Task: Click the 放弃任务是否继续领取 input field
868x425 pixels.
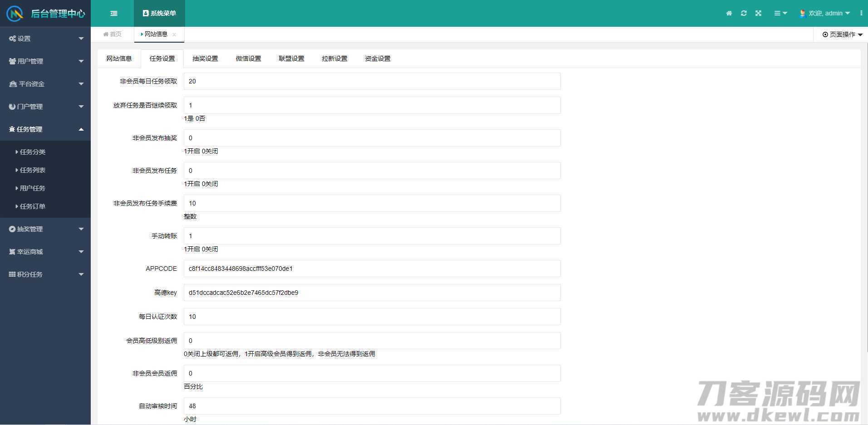Action: pyautogui.click(x=372, y=105)
